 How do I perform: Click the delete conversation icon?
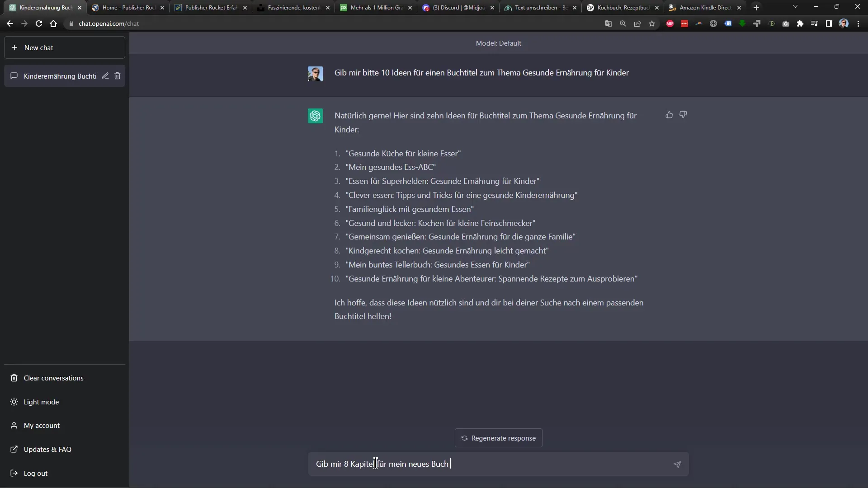(118, 75)
